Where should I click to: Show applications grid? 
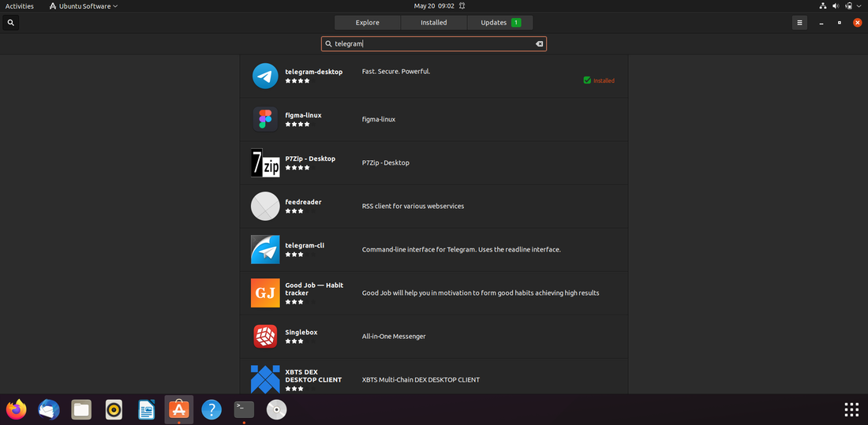pyautogui.click(x=851, y=409)
